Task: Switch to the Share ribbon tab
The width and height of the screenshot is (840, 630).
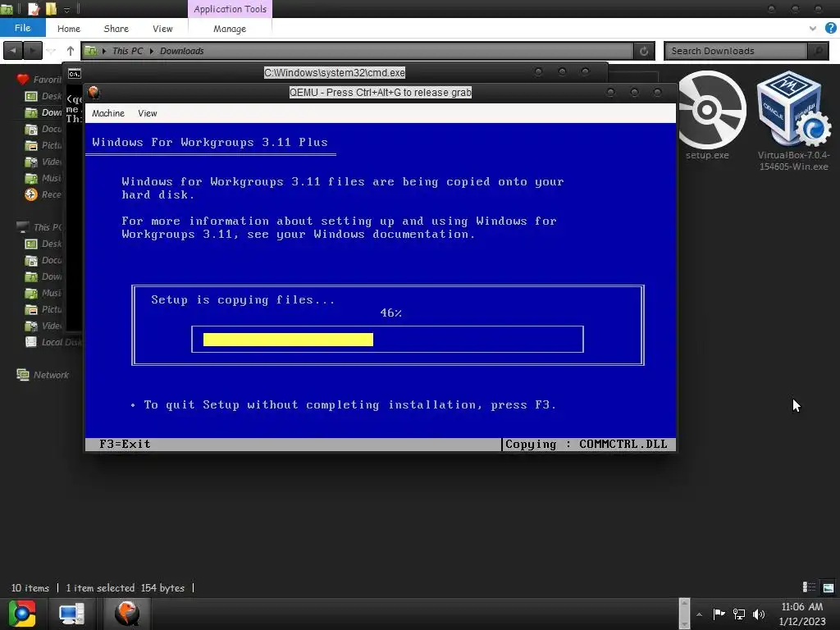Action: pyautogui.click(x=116, y=29)
